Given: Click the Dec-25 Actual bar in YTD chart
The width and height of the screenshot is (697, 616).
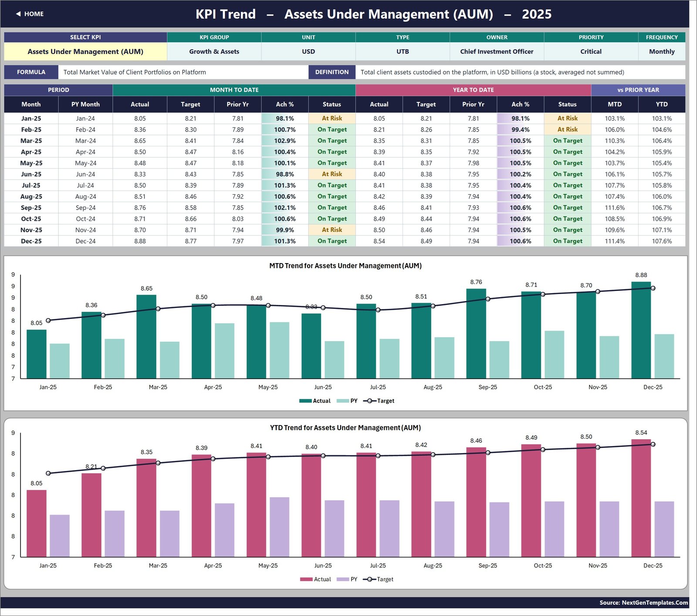Looking at the screenshot, I should coord(641,498).
